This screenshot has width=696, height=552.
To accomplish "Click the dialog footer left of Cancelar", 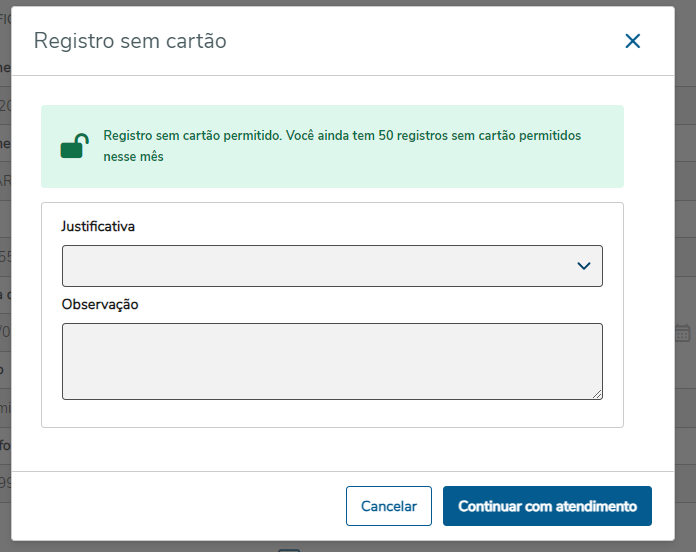I will tap(180, 506).
